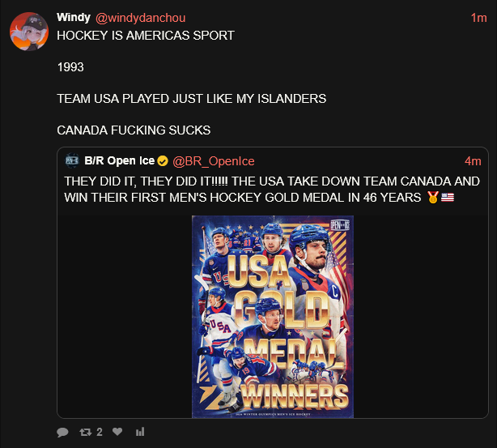
Task: Click the HOCKEY IS AMERICAS SPORT text
Action: click(146, 36)
